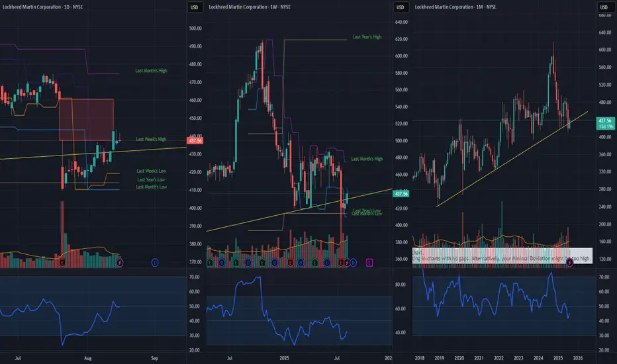This screenshot has height=364, width=617.
Task: Click the 'Aug' date label on the daily axis
Action: (88, 358)
